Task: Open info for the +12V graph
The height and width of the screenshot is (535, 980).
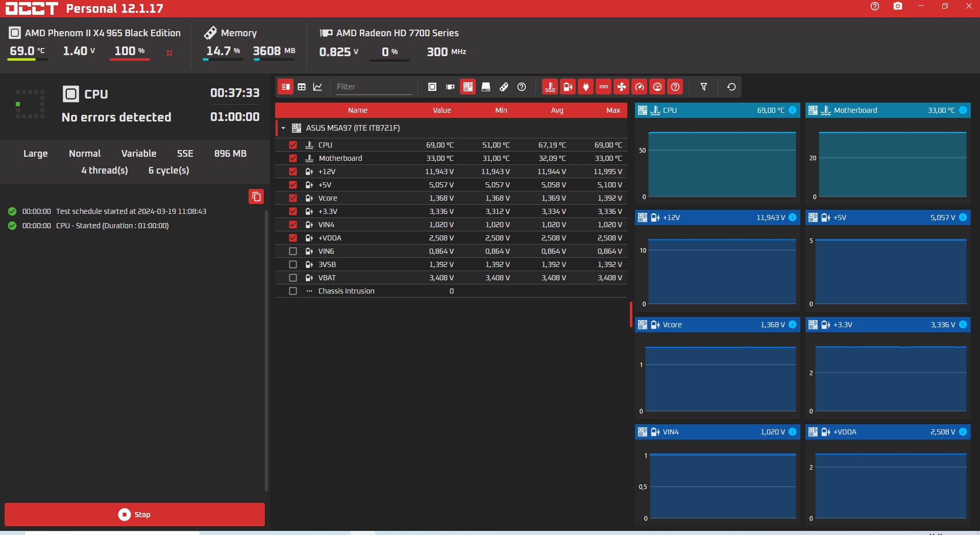Action: [793, 217]
